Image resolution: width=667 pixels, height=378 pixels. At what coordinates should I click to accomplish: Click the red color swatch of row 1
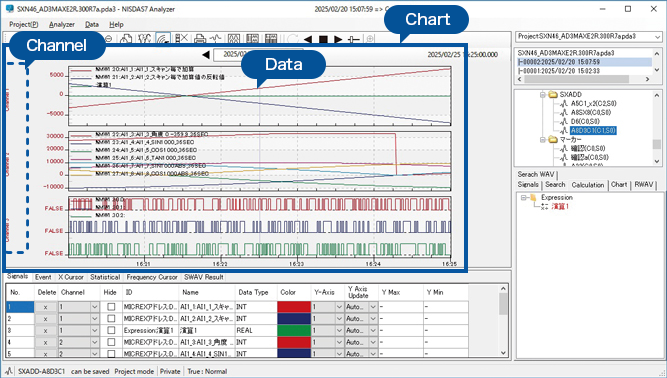click(294, 307)
